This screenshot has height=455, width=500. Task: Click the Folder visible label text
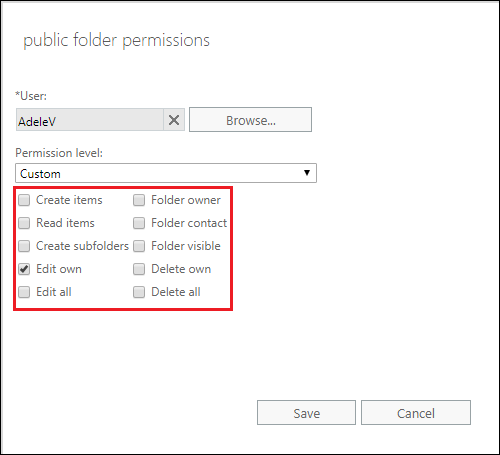[x=186, y=246]
